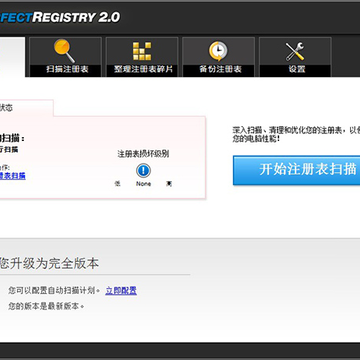The width and height of the screenshot is (360, 360).
Task: Click the deep scan description text
Action: (296, 134)
